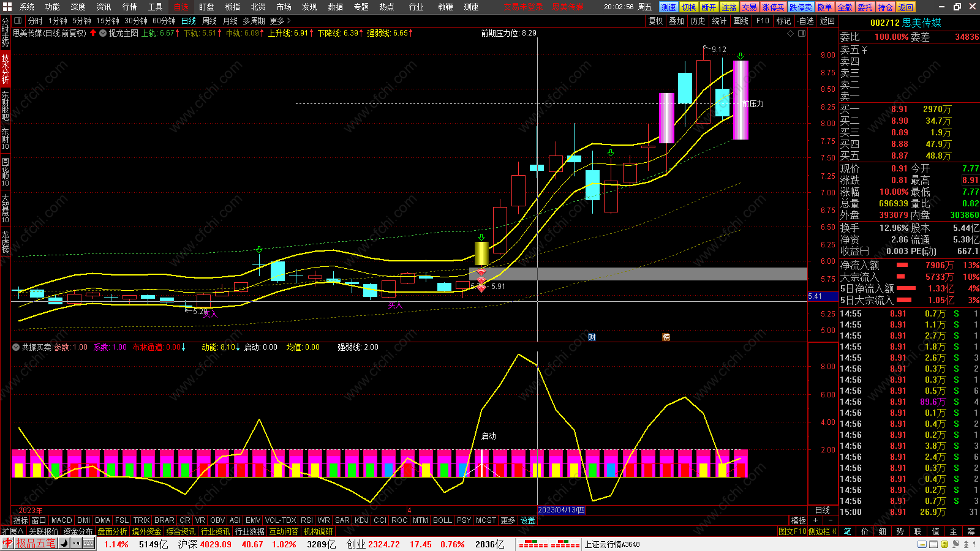Switch to the 自选 tab
Image resolution: width=980 pixels, height=551 pixels.
tap(181, 7)
